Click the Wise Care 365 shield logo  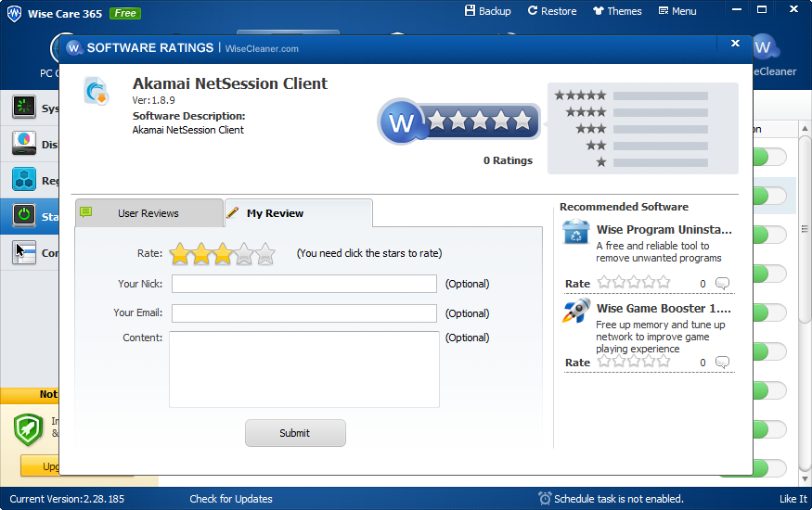[15, 14]
